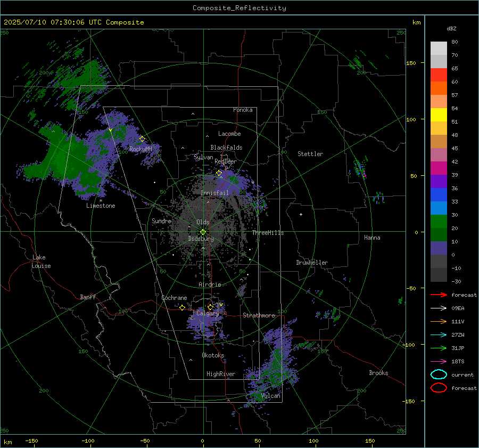This screenshot has height=448, width=479.
Task: Click the Stettler map label
Action: (310, 154)
